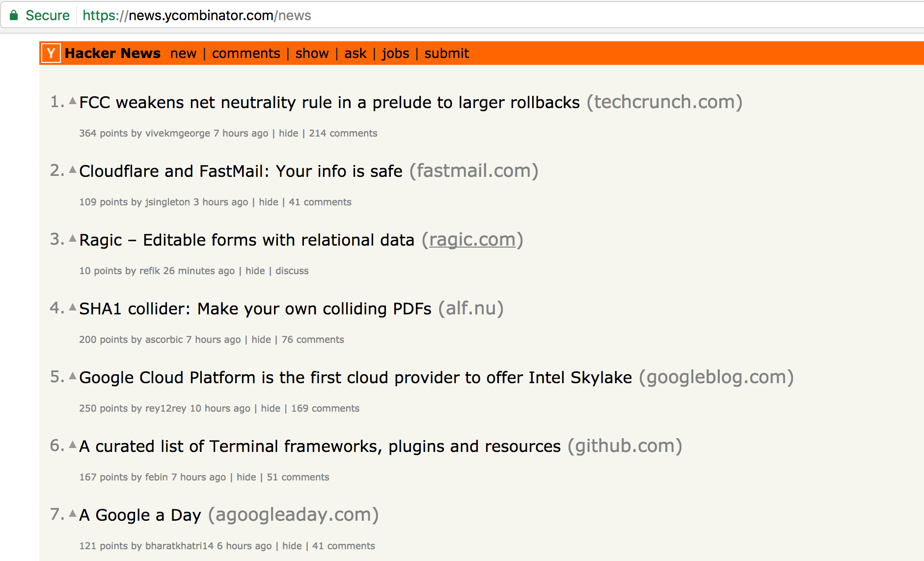Open the agoogleaday.com site link
Screen dimensions: 924x561
pyautogui.click(x=294, y=515)
